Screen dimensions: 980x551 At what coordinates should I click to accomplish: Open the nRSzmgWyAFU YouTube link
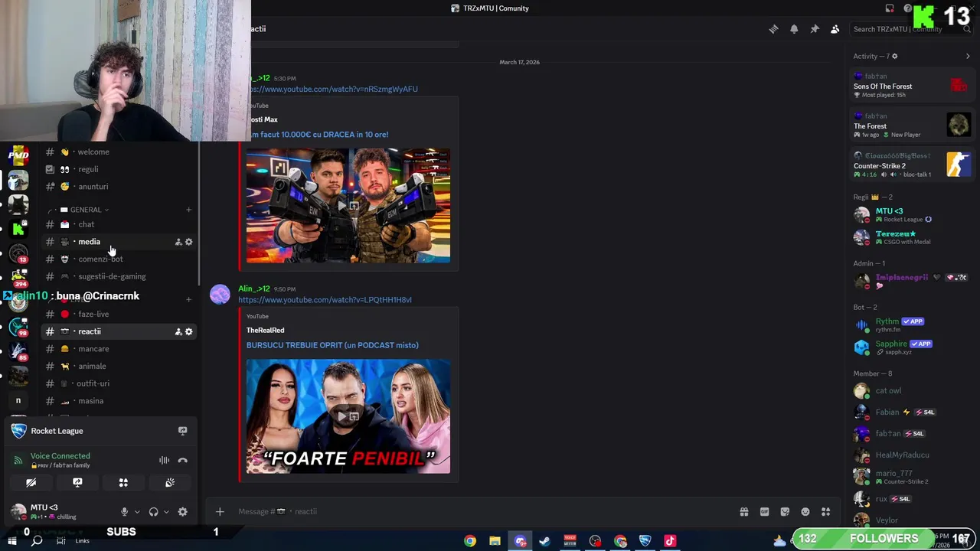333,90
